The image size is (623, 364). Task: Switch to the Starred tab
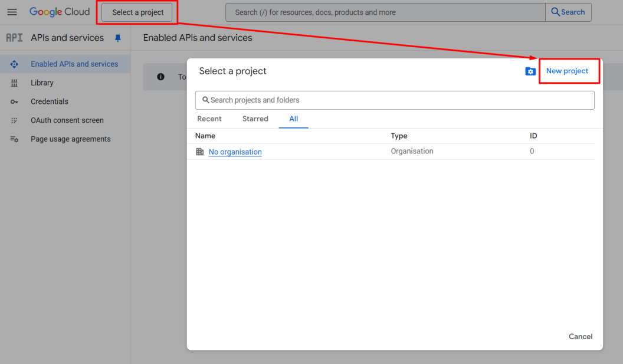(x=255, y=119)
